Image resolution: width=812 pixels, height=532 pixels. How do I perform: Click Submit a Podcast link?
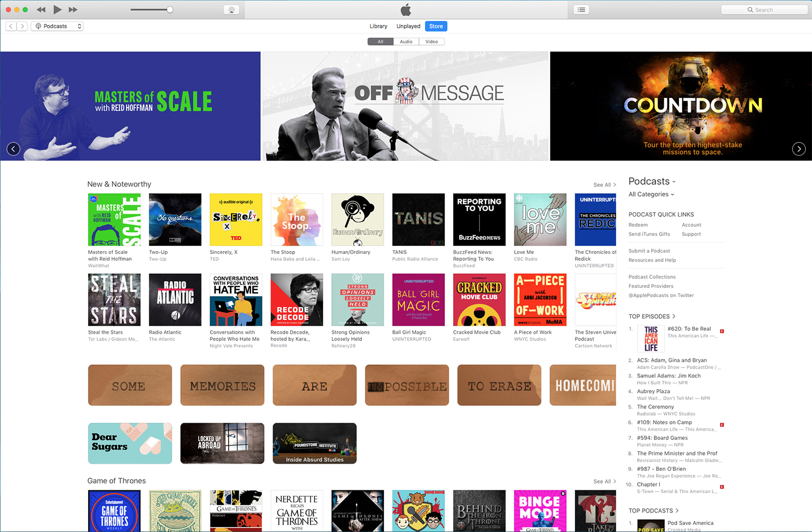(649, 251)
